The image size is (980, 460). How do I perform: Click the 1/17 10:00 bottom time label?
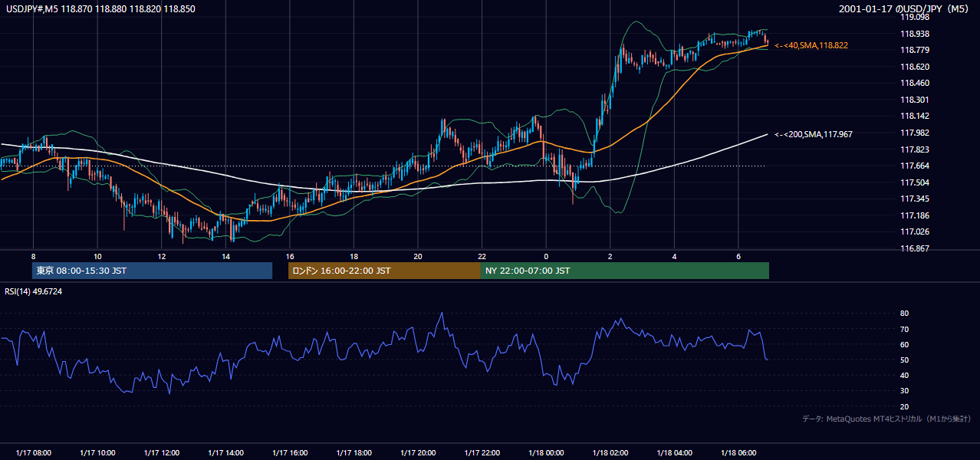[97, 453]
